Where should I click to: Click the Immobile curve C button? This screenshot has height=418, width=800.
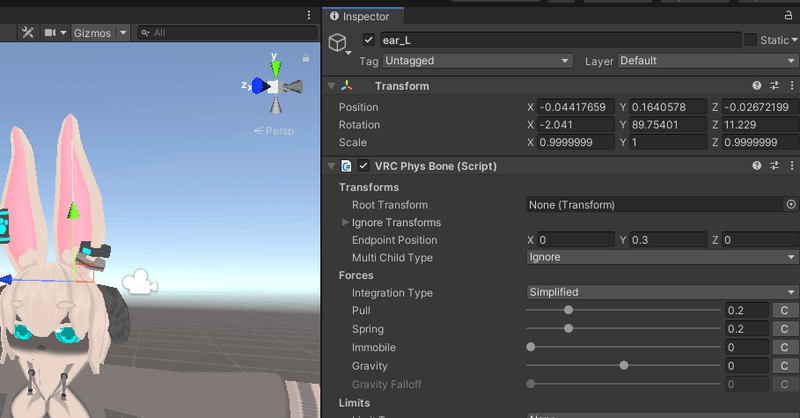[x=785, y=348]
